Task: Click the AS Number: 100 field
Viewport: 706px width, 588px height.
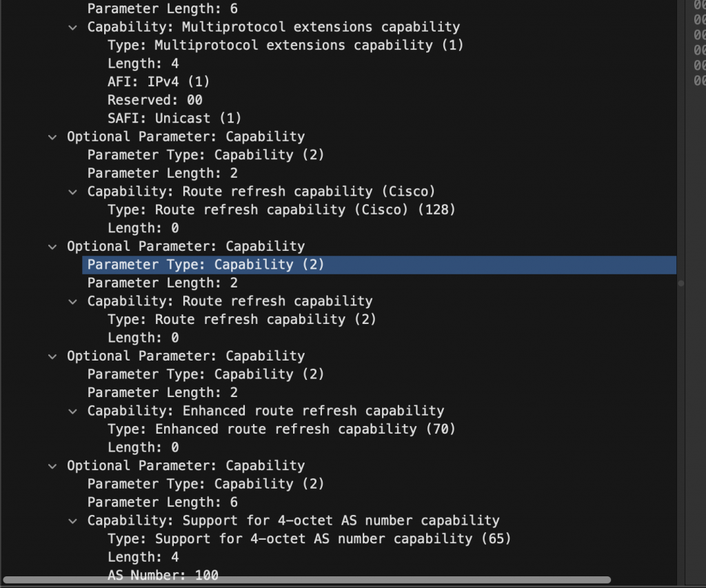Action: (x=163, y=575)
